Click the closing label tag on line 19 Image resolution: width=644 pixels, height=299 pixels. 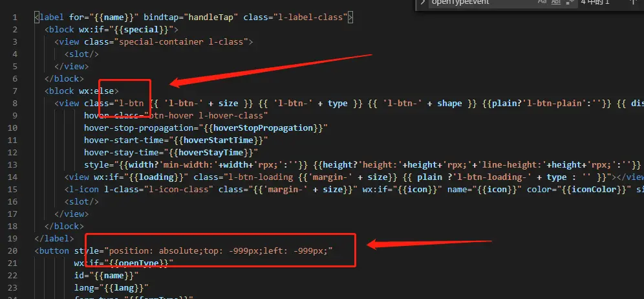click(54, 239)
